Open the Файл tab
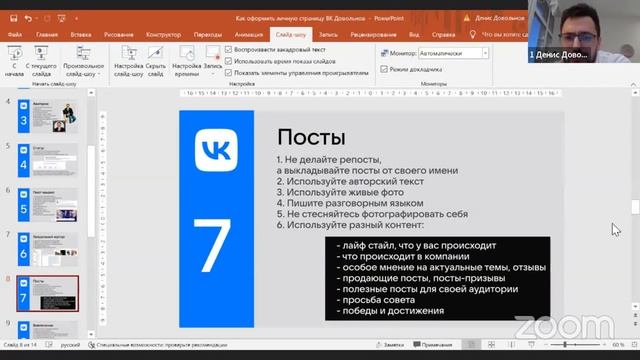Viewport: 640px width, 360px height. click(14, 35)
